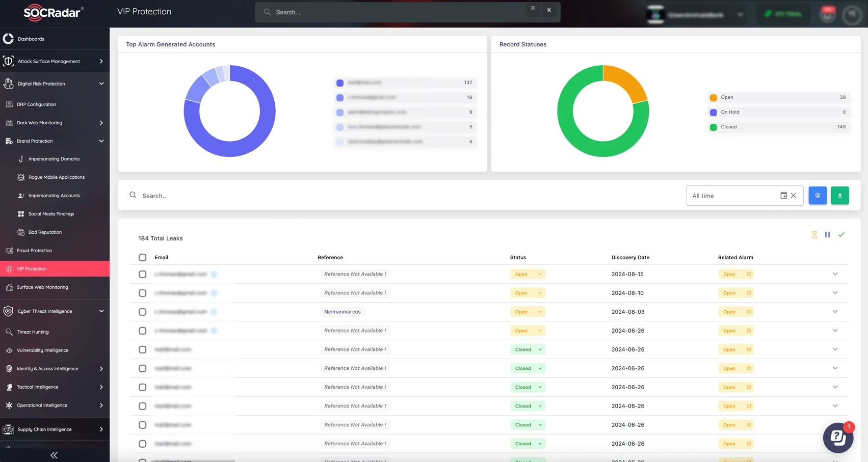Open the help chat bubble

[838, 438]
